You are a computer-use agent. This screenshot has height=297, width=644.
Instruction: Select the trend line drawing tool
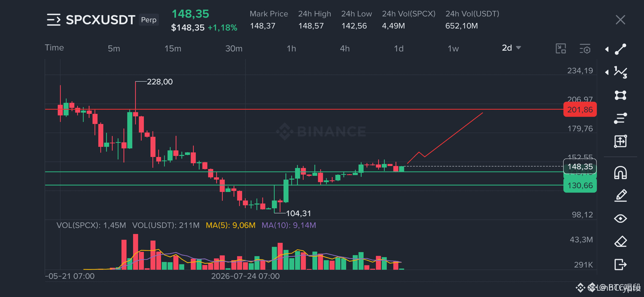(620, 49)
